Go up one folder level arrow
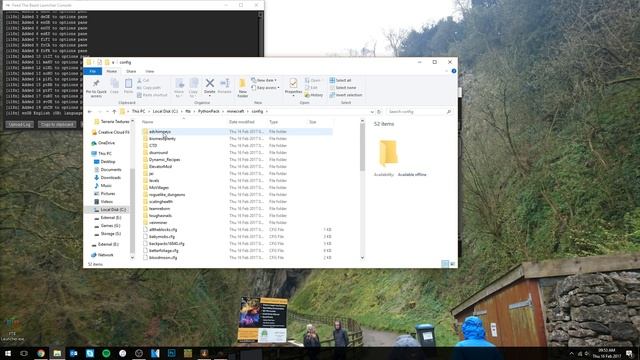The width and height of the screenshot is (640, 360). (x=114, y=111)
